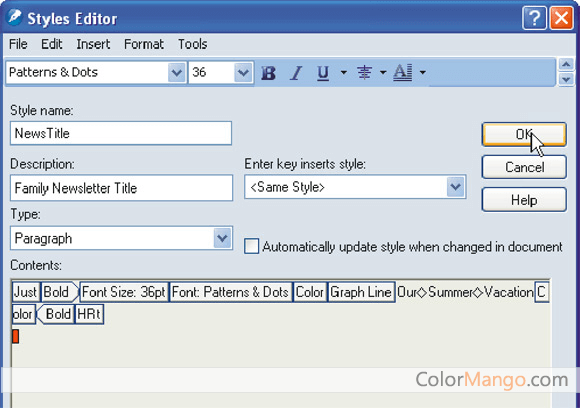
Task: Click the Cancel button
Action: 524,167
